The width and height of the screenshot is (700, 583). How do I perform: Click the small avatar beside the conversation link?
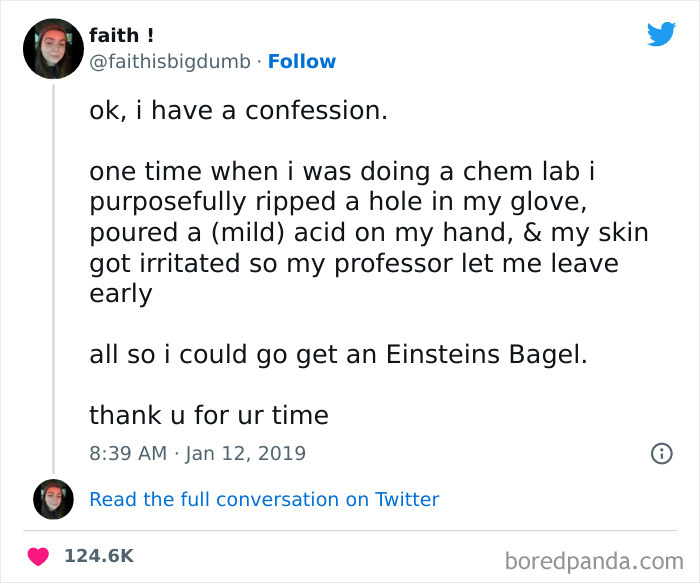[52, 499]
